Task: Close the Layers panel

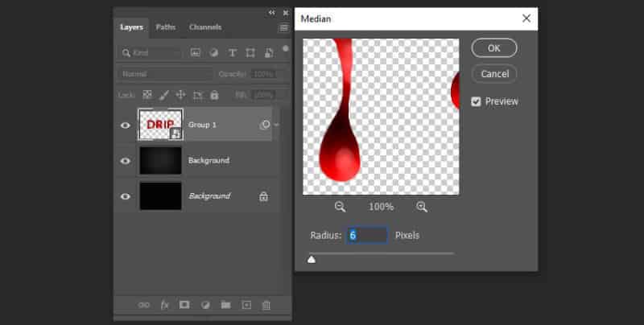Action: [286, 13]
